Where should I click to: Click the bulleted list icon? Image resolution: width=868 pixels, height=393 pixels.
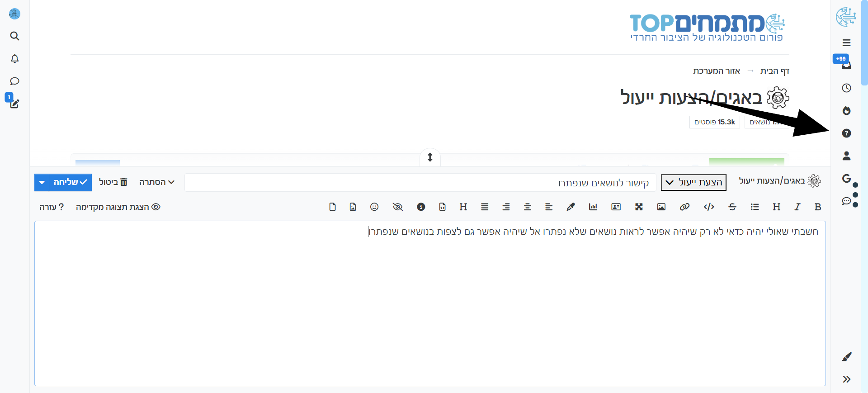point(755,207)
